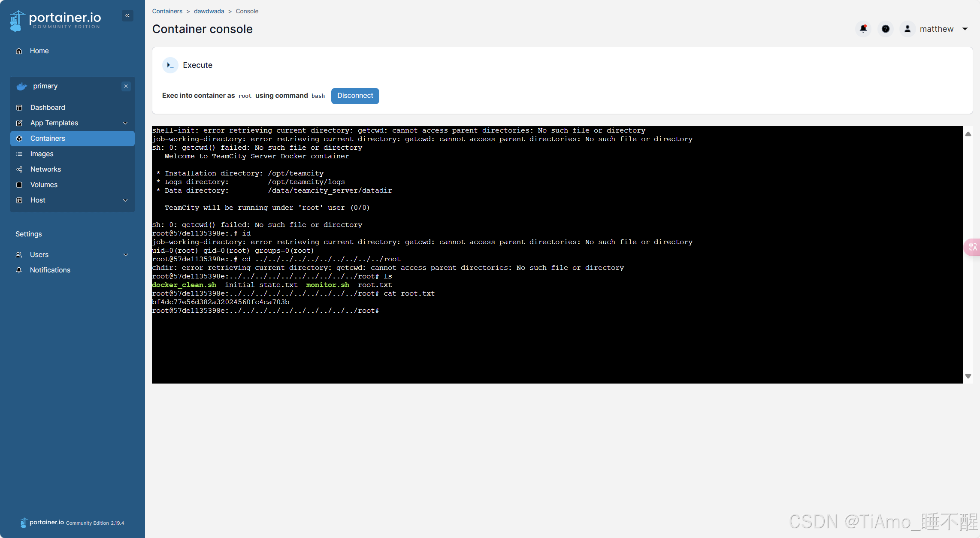Click the floating translate widget icon on the right edge

(972, 247)
